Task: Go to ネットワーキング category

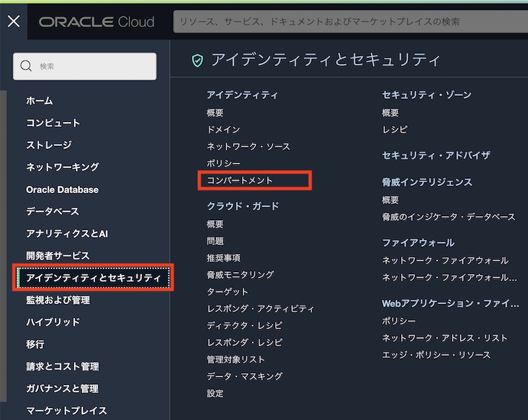Action: point(63,167)
